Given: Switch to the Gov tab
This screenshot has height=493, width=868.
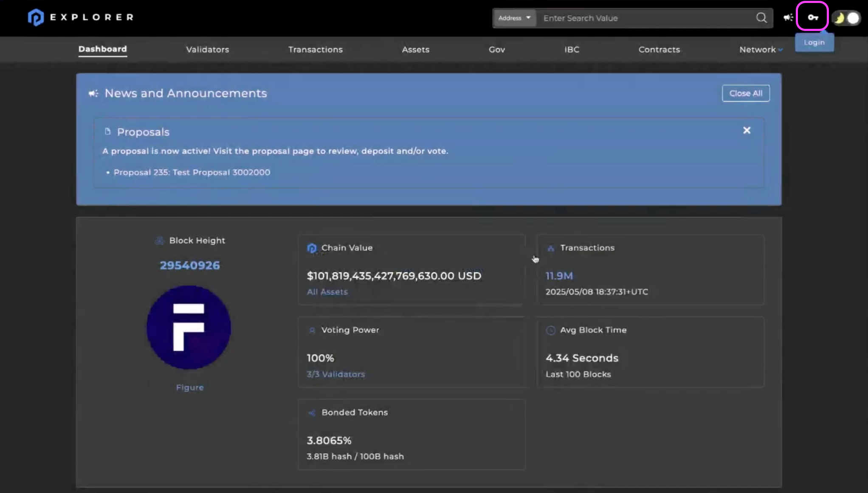Looking at the screenshot, I should (x=496, y=50).
